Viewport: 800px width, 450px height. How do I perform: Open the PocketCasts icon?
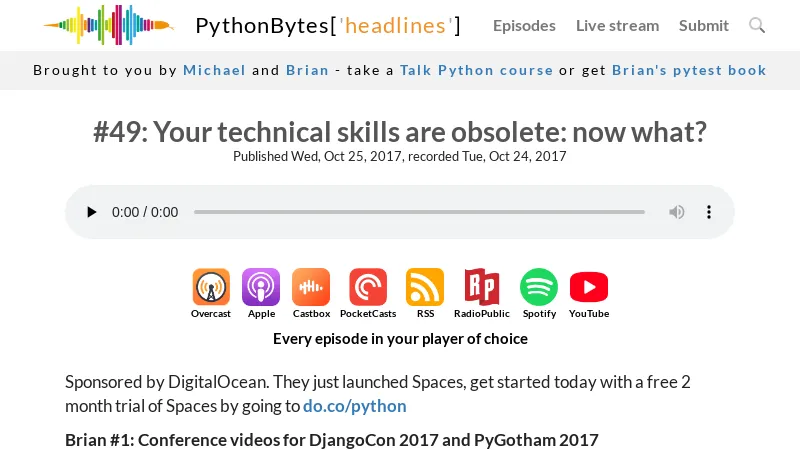click(368, 287)
